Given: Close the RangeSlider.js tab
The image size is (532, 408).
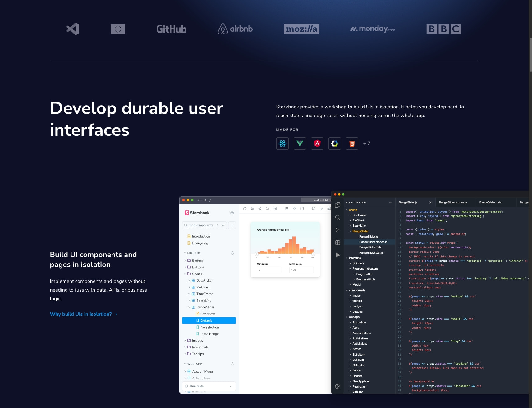Looking at the screenshot, I should pos(431,202).
